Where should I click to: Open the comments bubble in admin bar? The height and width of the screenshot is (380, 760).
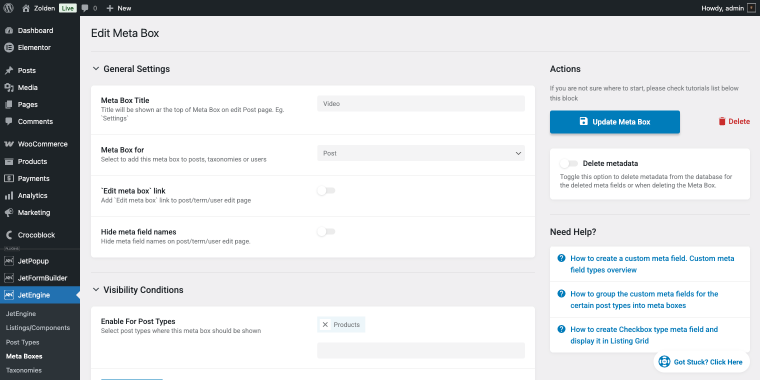pos(85,8)
